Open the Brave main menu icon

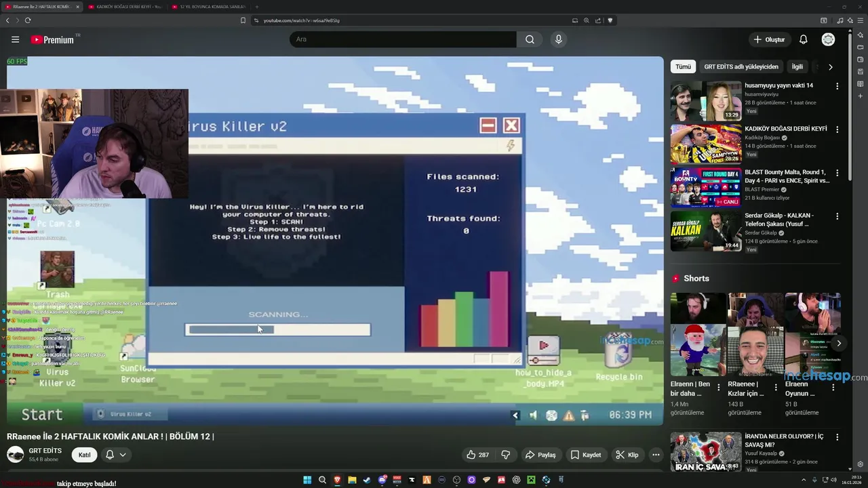click(860, 20)
